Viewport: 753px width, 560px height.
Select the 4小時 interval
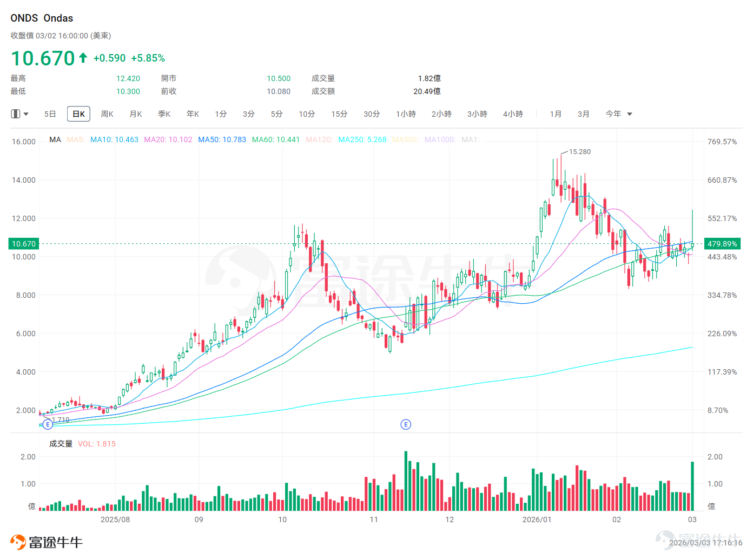[x=513, y=114]
